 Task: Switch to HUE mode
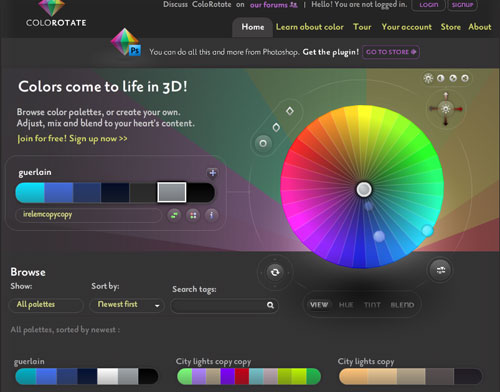click(346, 305)
